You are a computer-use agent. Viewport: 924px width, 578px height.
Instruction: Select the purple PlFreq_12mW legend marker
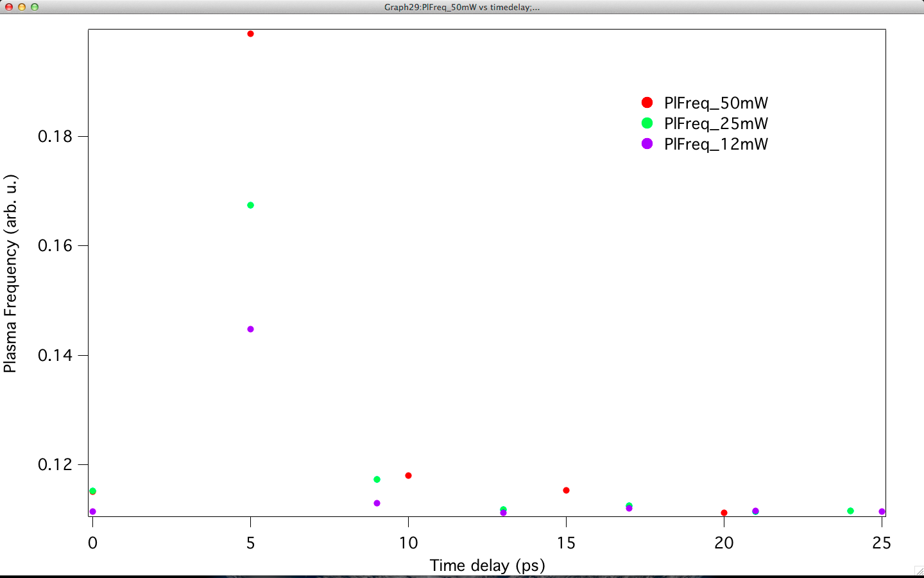(646, 144)
